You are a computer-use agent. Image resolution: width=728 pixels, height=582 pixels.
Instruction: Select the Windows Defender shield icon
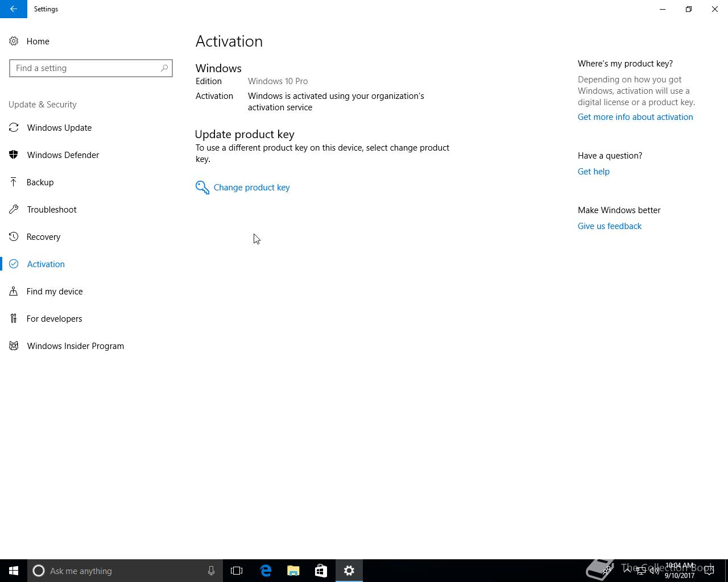click(x=14, y=155)
